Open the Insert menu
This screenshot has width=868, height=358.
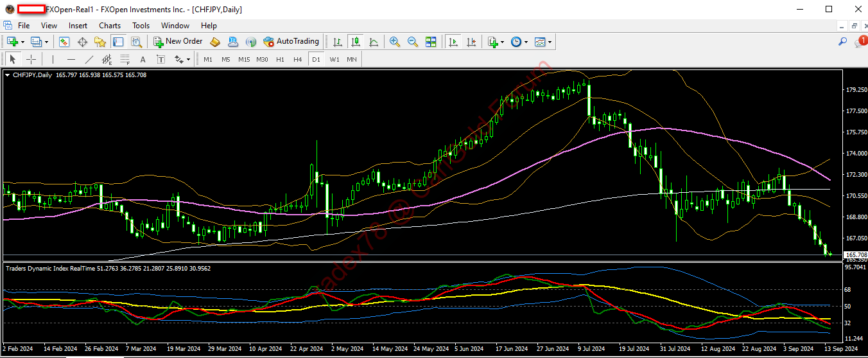[78, 26]
